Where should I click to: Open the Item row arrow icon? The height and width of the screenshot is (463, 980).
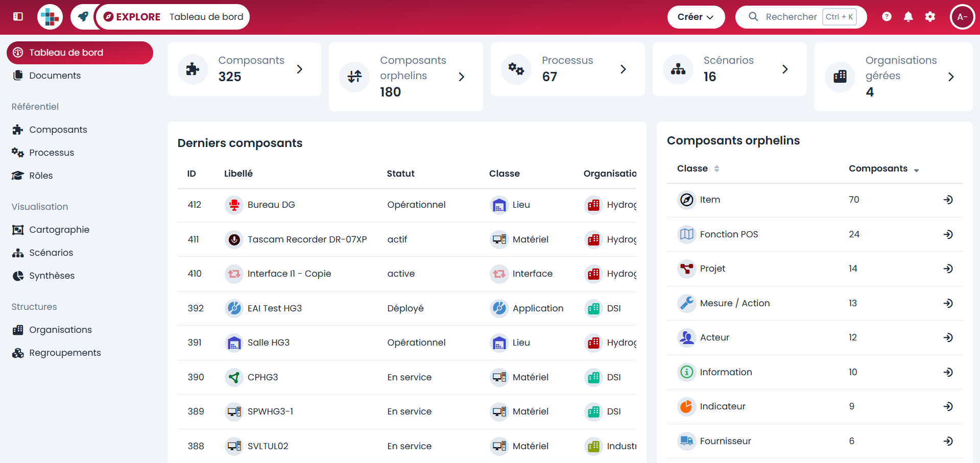tap(948, 200)
